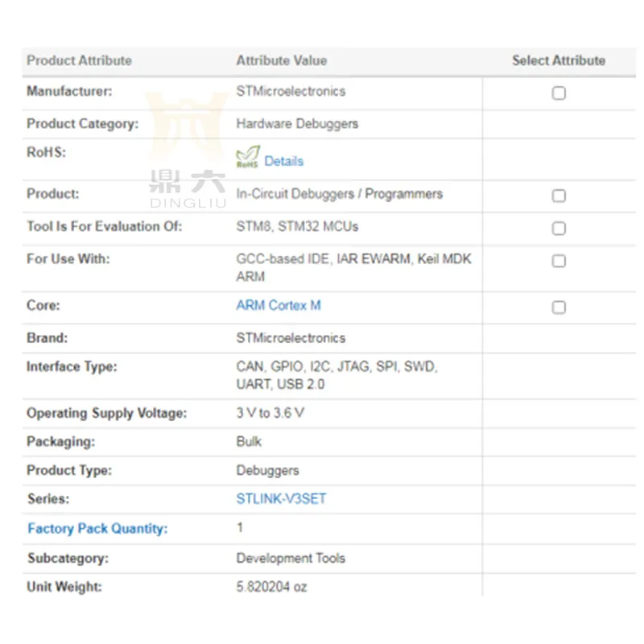Select the STMicroelectronics manufacturer value
The width and height of the screenshot is (644, 644).
click(291, 91)
